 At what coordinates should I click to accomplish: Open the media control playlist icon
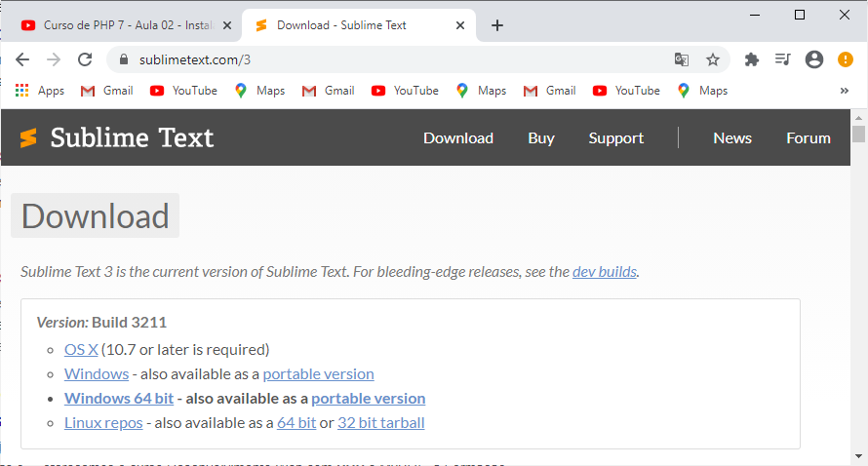click(783, 59)
